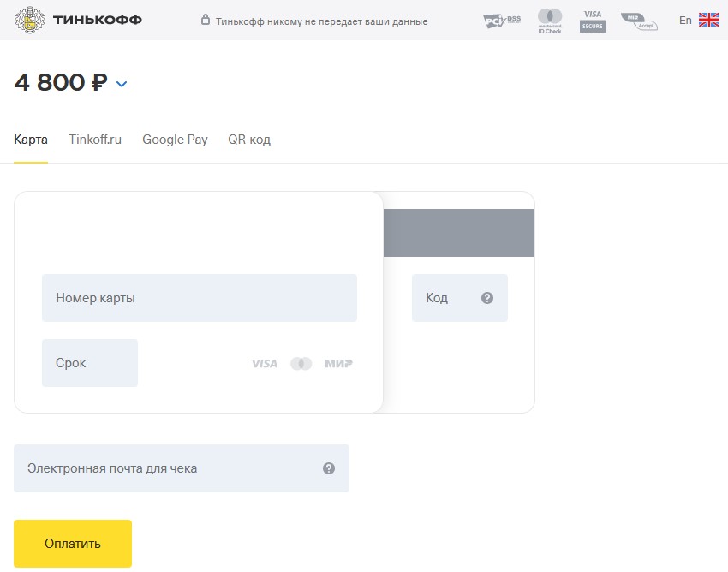
Task: Expand the 4 800 ₽ amount details chevron
Action: (x=121, y=84)
